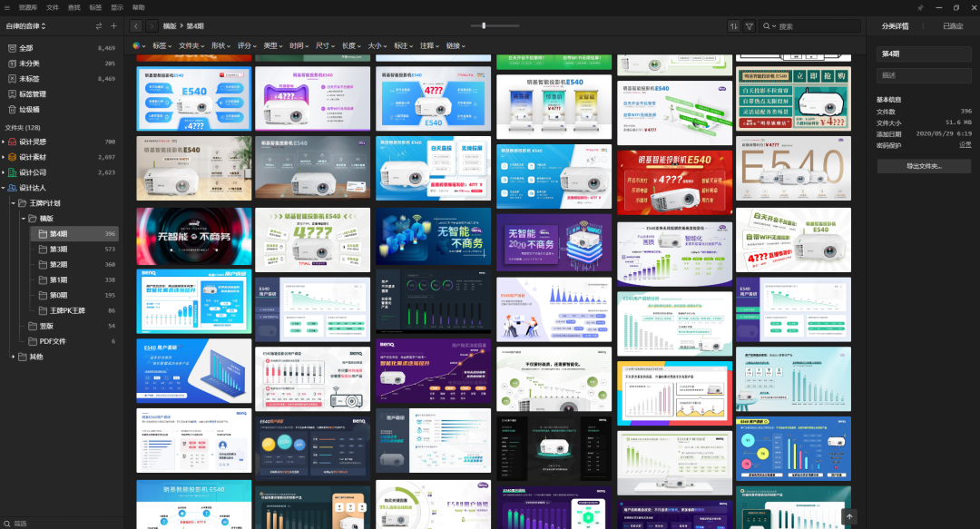Click the 描述 description field
The width and height of the screenshot is (980, 529).
[x=924, y=75]
